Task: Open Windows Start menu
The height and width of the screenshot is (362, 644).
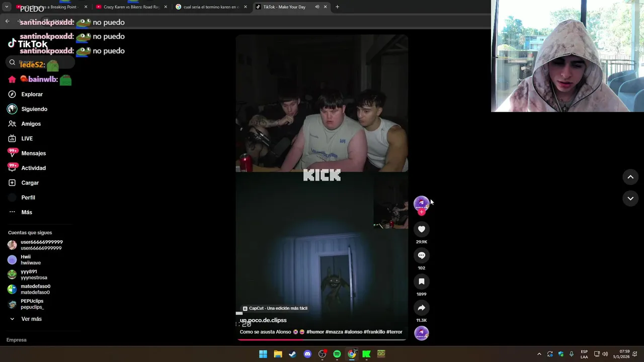Action: tap(263, 354)
